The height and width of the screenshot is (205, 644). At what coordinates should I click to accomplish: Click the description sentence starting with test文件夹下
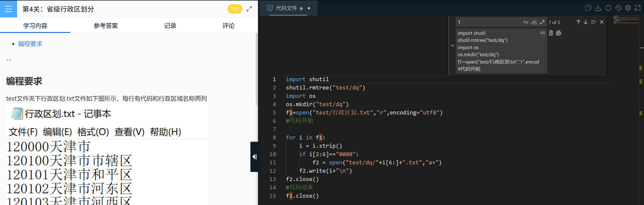click(106, 98)
